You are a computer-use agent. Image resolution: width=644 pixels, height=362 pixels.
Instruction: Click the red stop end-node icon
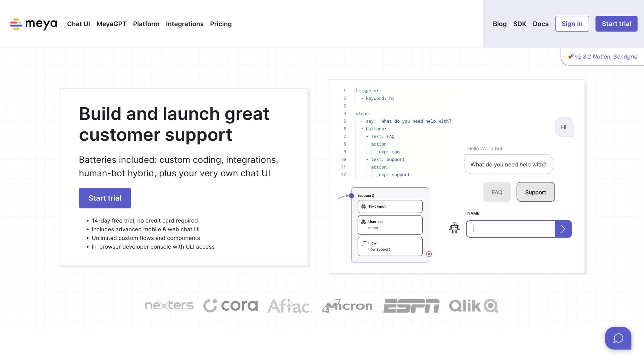tap(429, 254)
